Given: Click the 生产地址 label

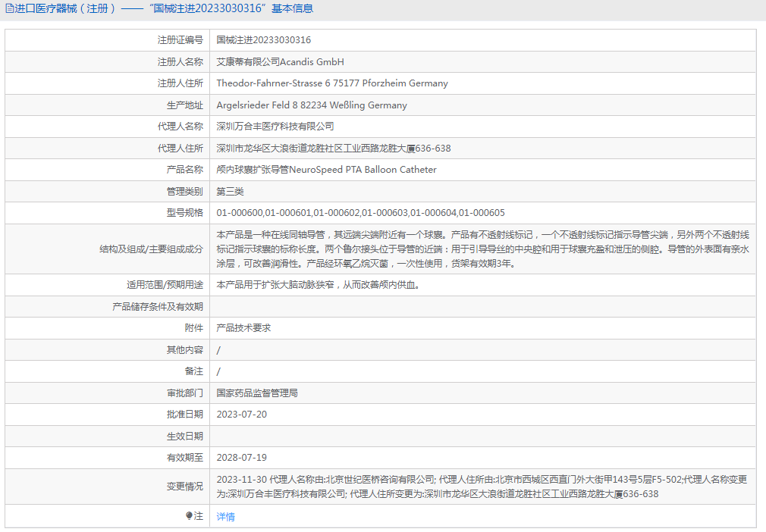Looking at the screenshot, I should point(184,105).
